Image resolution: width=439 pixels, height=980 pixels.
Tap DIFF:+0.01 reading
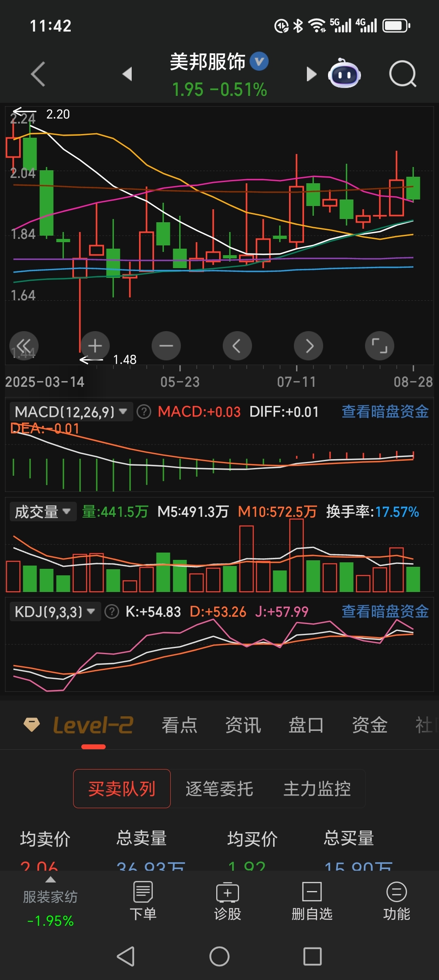(x=284, y=412)
